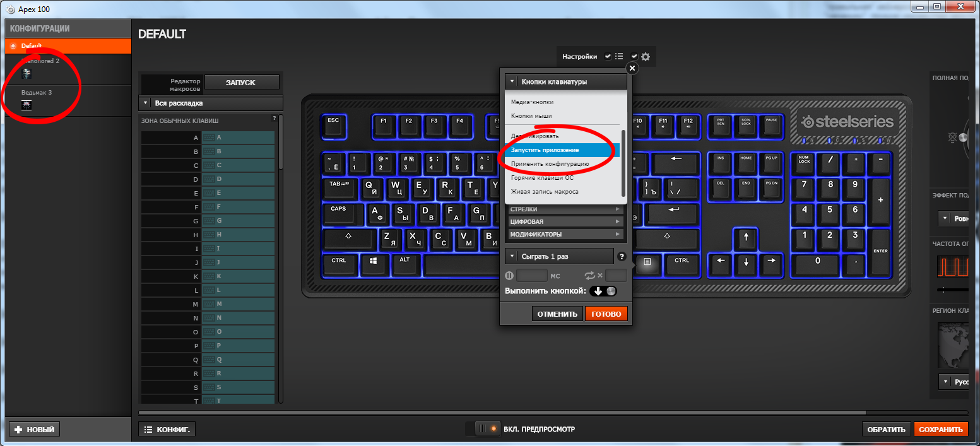Close the key binding popup
The width and height of the screenshot is (980, 446).
point(632,68)
